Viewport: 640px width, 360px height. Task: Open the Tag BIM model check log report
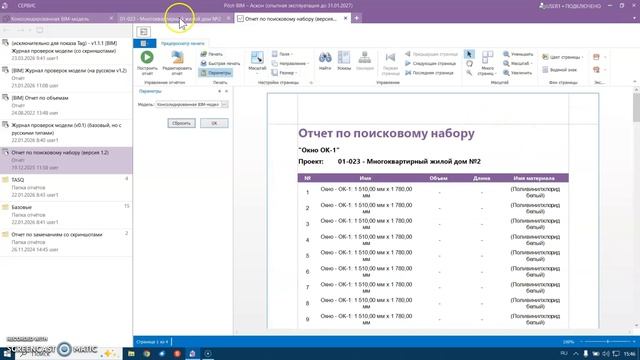tap(66, 51)
